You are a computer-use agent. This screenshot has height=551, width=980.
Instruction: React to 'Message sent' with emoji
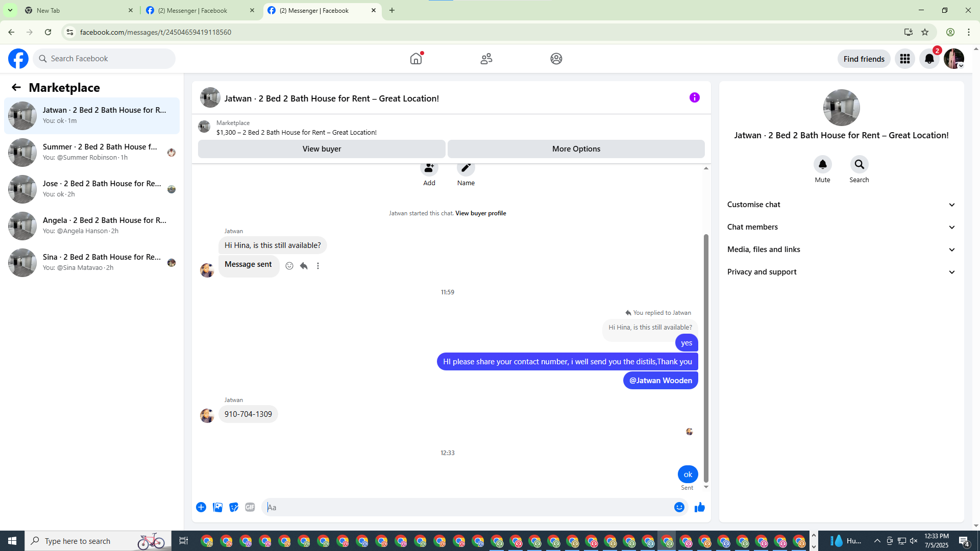pyautogui.click(x=289, y=266)
